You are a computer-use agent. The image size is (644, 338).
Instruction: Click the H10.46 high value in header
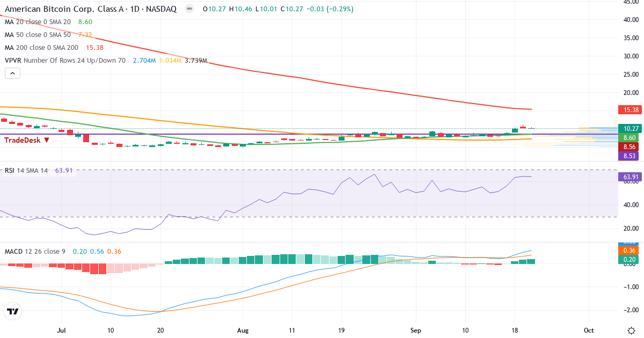pyautogui.click(x=241, y=10)
